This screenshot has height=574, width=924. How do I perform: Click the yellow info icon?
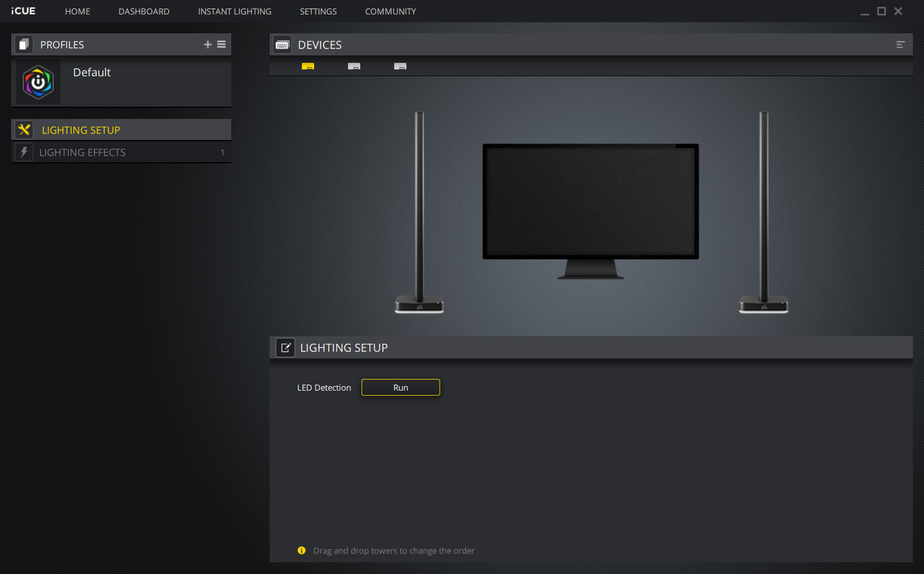pos(301,550)
